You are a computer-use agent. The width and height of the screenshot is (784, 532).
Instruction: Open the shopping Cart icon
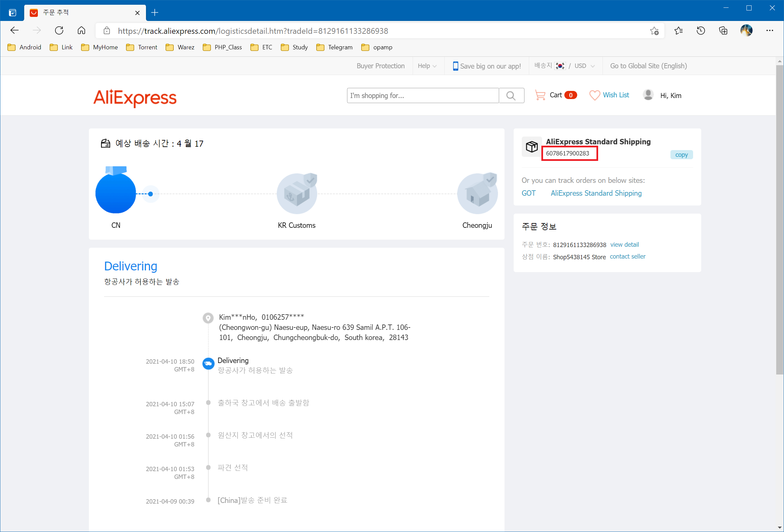pyautogui.click(x=540, y=95)
